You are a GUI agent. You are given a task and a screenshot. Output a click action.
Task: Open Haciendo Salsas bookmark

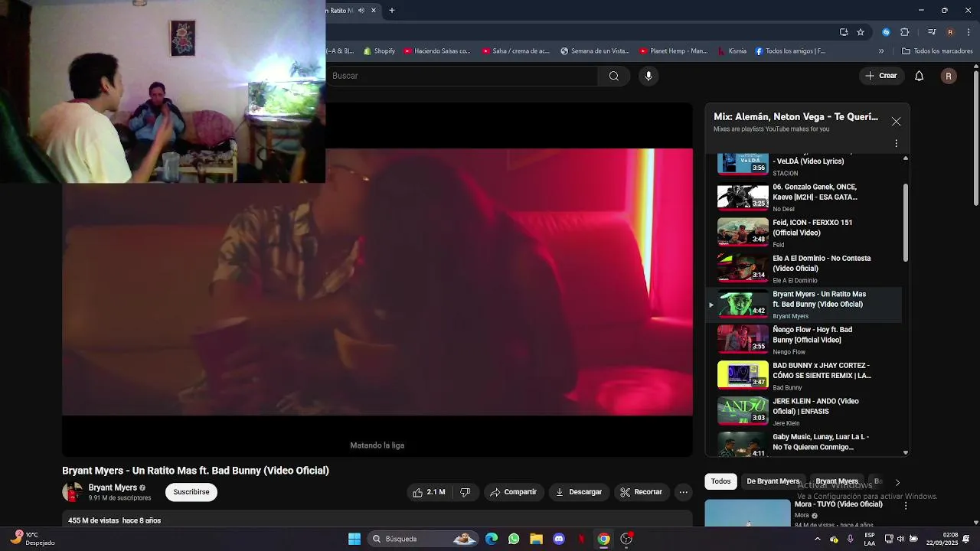[436, 51]
